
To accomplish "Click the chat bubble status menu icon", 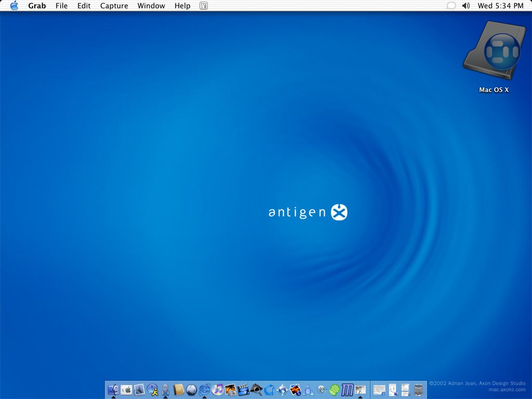I will pyautogui.click(x=451, y=5).
